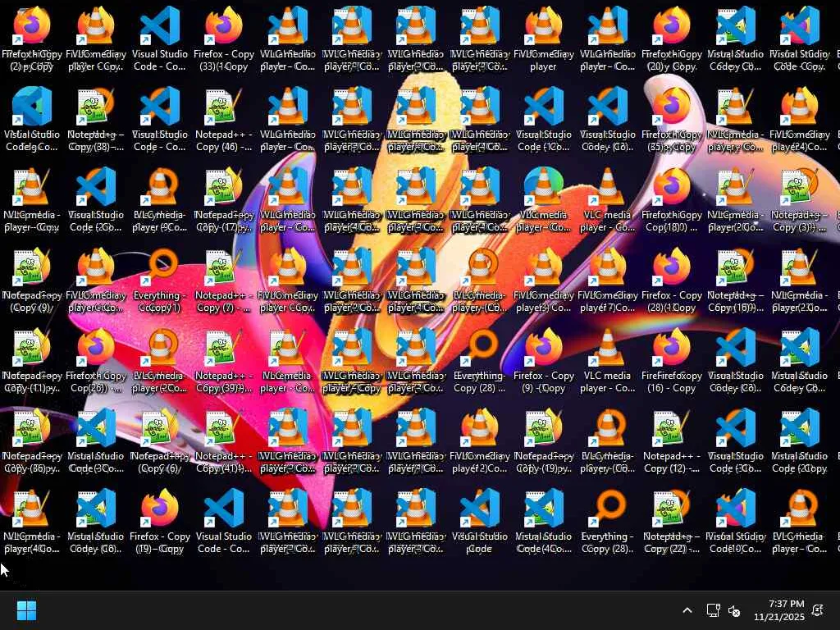This screenshot has height=630, width=840.
Task: Select the Firefox - Copy (19) desktop icon
Action: [160, 521]
